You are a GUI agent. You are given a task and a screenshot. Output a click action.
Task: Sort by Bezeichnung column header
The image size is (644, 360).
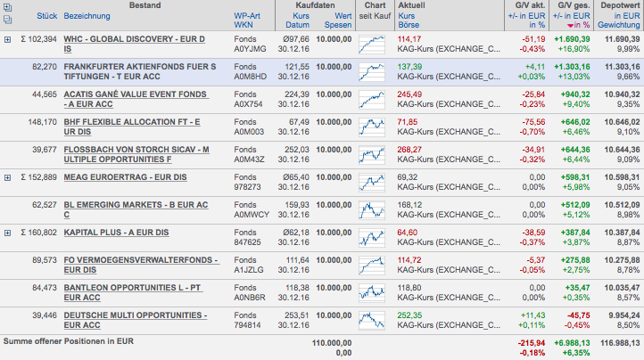coord(87,16)
